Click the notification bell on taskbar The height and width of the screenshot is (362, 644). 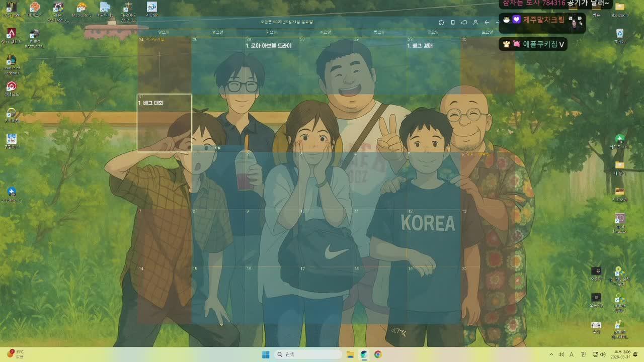click(635, 354)
